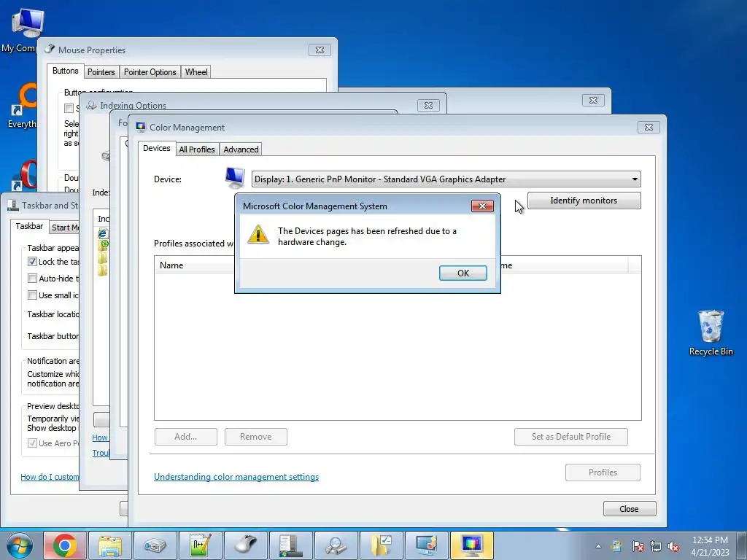The width and height of the screenshot is (747, 560).
Task: Open the Windows Start menu
Action: [19, 545]
